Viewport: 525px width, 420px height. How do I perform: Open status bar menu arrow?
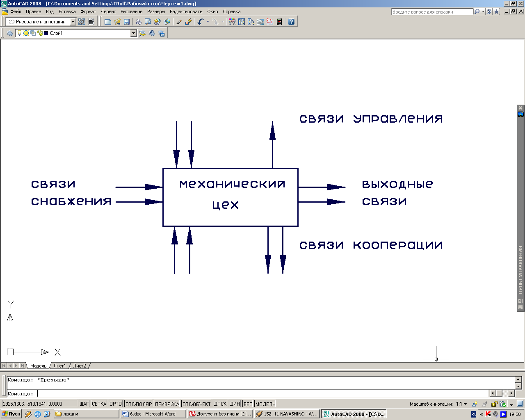pyautogui.click(x=511, y=405)
